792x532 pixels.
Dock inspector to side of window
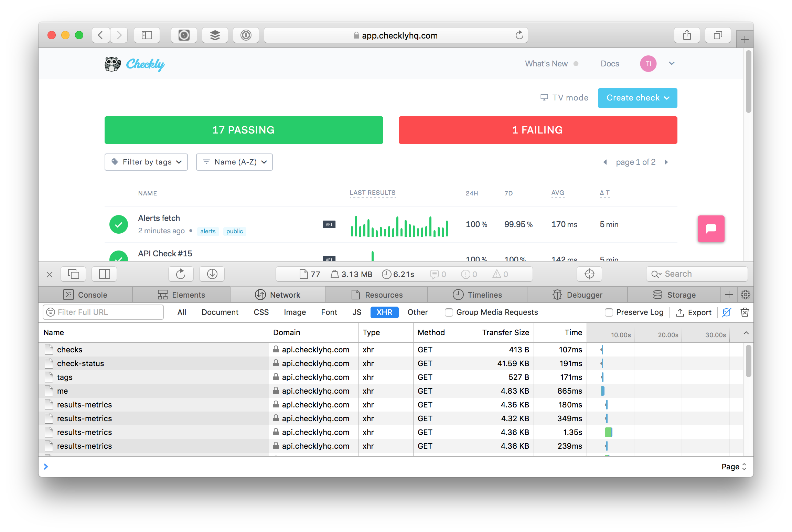pos(104,274)
